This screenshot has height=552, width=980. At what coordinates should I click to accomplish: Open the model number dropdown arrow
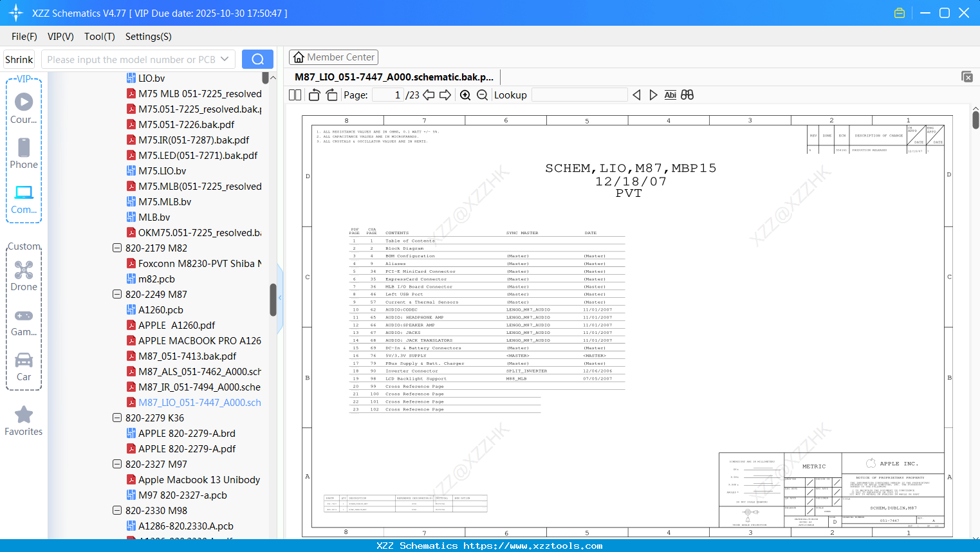tap(225, 59)
